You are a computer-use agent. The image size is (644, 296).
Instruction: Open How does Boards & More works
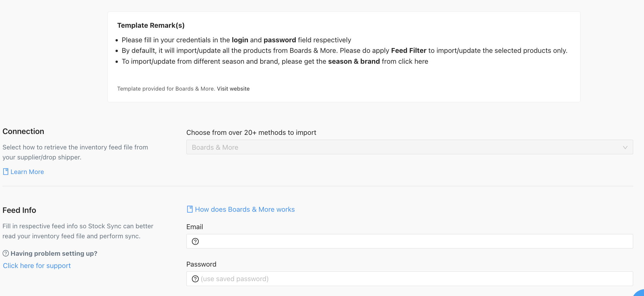click(245, 209)
